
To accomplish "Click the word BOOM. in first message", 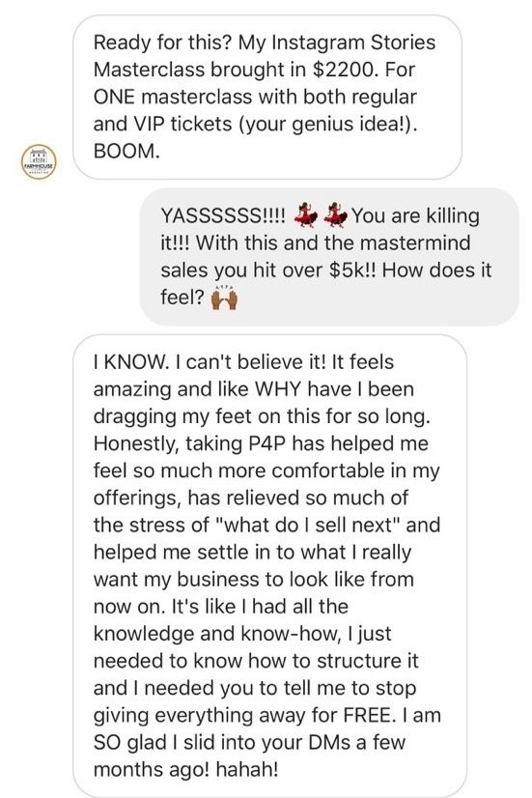I will (126, 151).
